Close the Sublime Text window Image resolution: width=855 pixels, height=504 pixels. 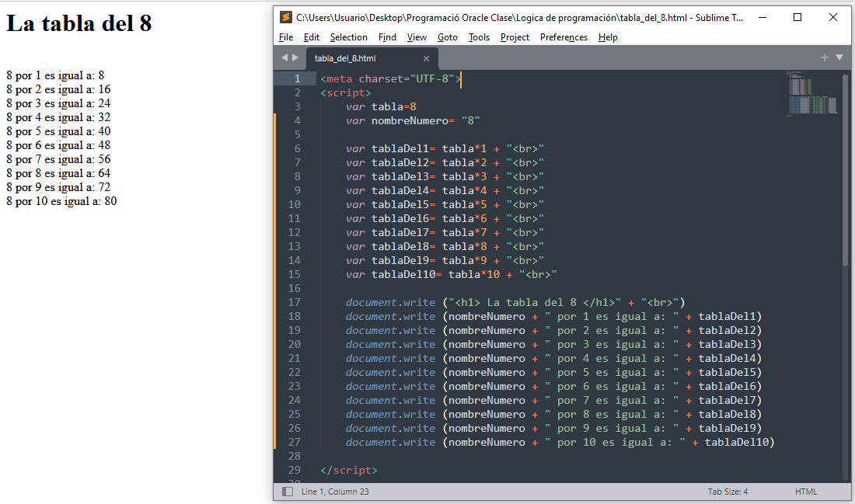[x=832, y=17]
